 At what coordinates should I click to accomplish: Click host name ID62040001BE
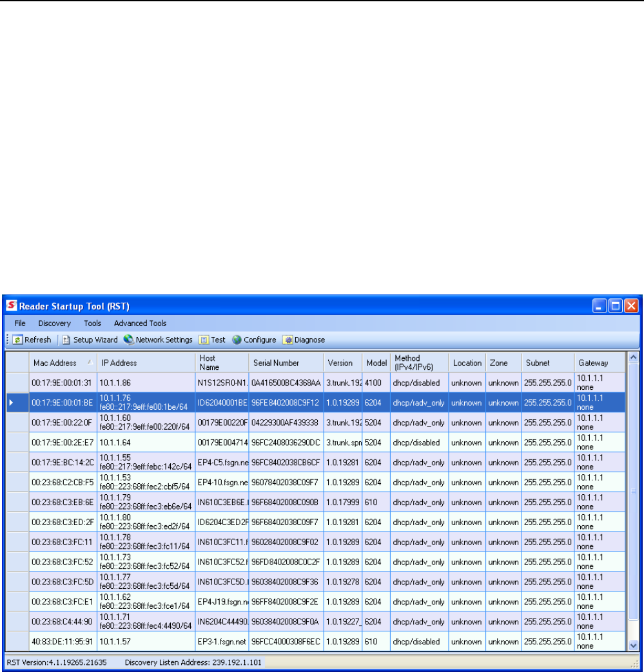click(222, 403)
